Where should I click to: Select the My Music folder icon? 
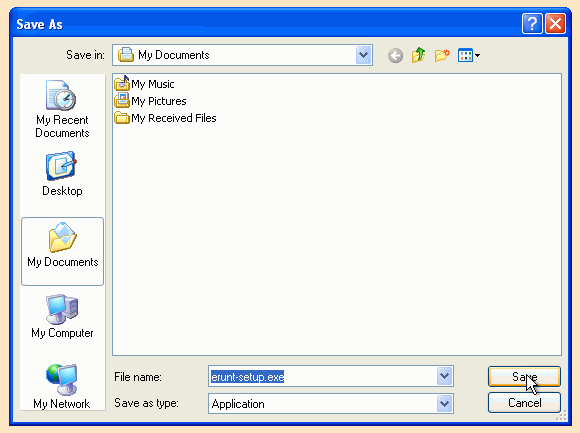click(x=122, y=84)
